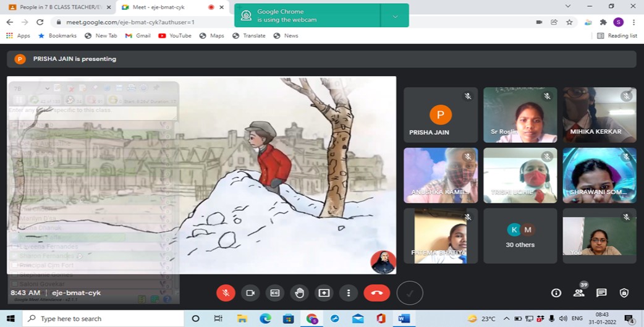644x327 pixels.
Task: Open meeting details info icon
Action: coord(556,293)
